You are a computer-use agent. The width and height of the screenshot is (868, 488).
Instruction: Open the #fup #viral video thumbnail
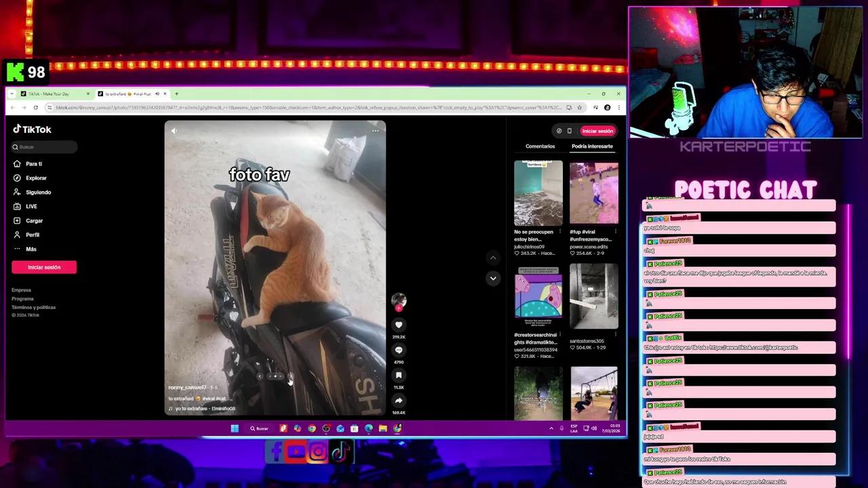tap(594, 193)
